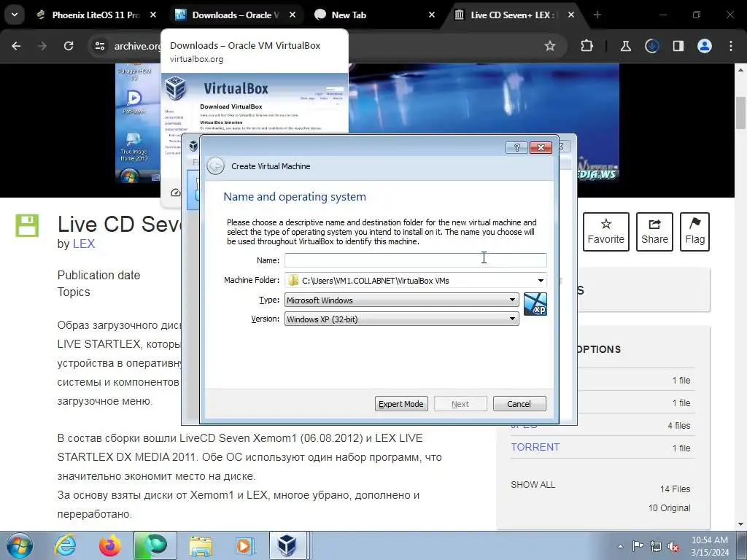Launch Firefox from the taskbar

(x=110, y=545)
